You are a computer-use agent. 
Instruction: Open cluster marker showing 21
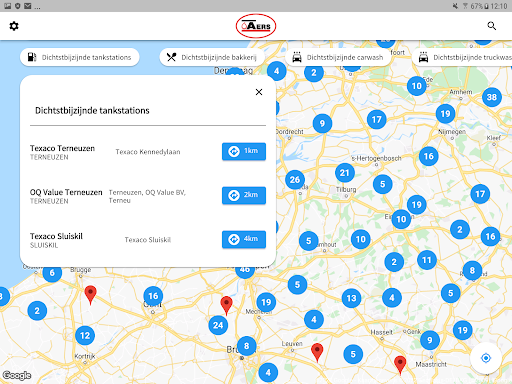point(345,173)
